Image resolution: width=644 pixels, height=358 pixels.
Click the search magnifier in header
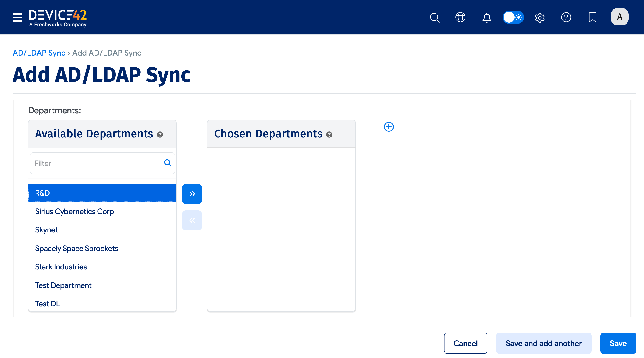(435, 17)
